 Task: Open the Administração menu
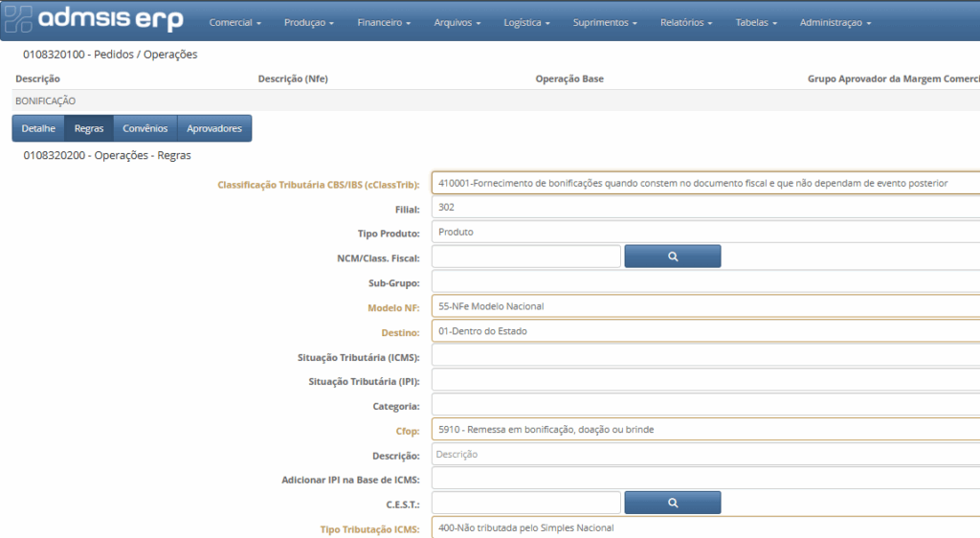[835, 22]
